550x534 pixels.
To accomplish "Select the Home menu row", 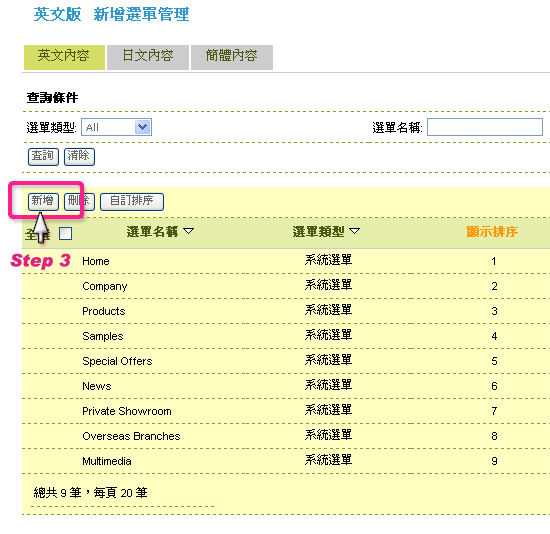I will pos(286,261).
